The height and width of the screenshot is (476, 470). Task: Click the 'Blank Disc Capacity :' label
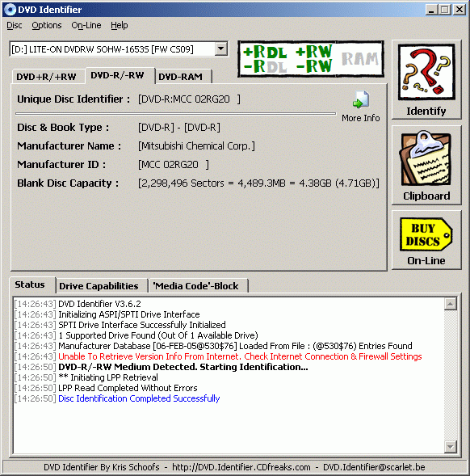[68, 183]
